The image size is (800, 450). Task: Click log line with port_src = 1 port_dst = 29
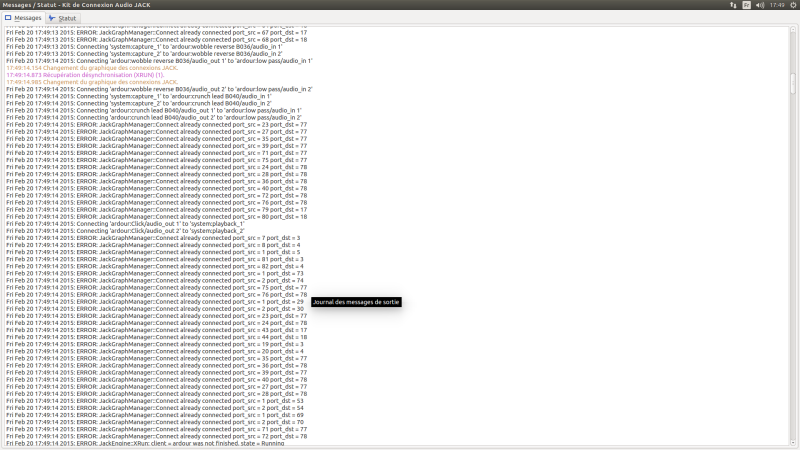[x=155, y=302]
